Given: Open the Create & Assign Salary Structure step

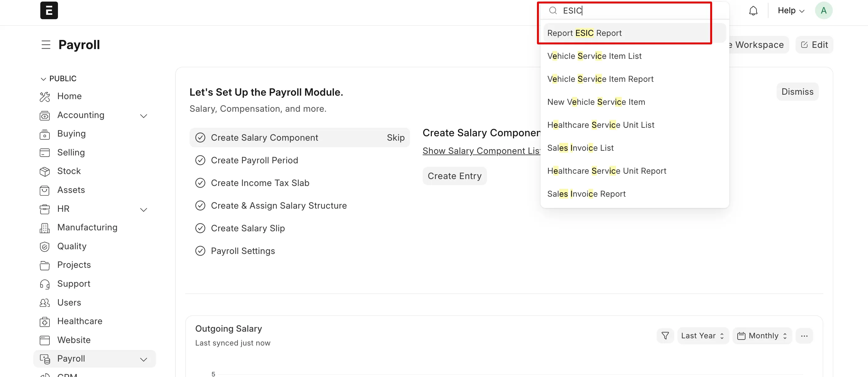Looking at the screenshot, I should (279, 205).
